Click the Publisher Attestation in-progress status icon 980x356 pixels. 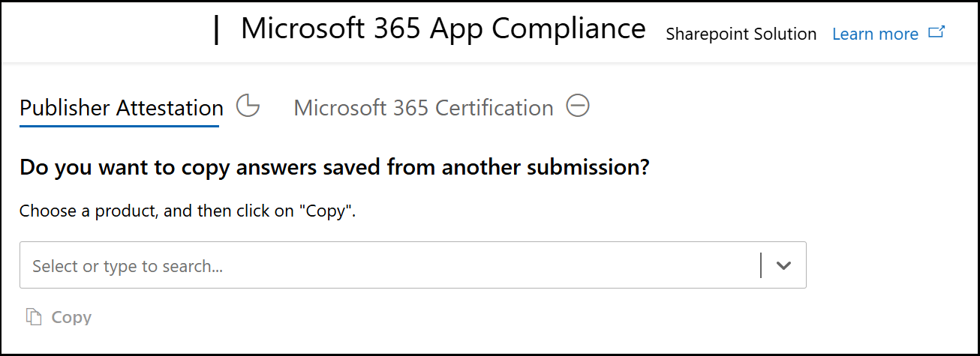(248, 106)
